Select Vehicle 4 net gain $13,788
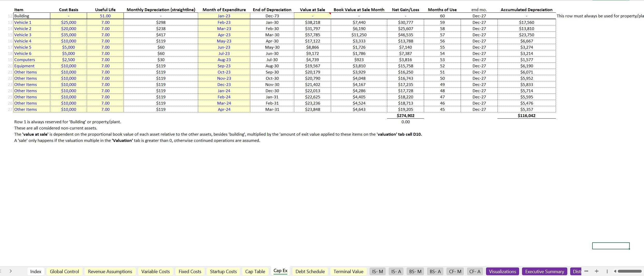 (x=405, y=41)
